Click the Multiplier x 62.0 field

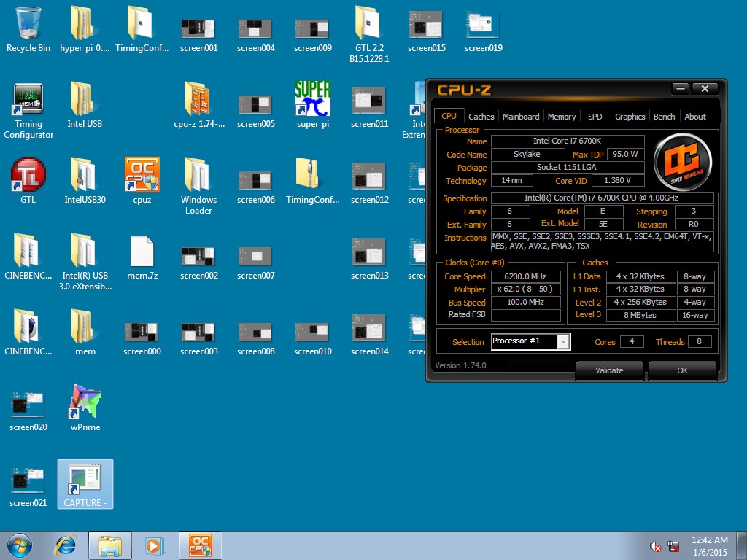(525, 289)
